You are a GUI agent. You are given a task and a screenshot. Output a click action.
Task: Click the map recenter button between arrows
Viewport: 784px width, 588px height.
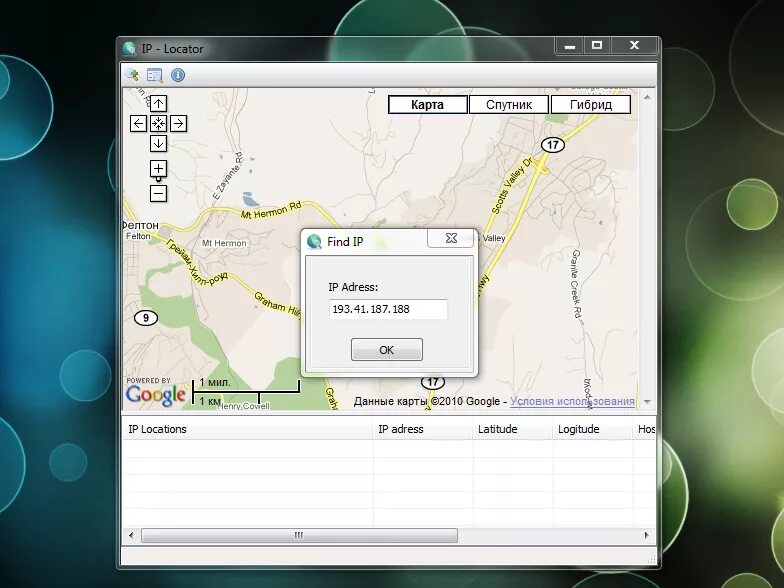click(158, 123)
